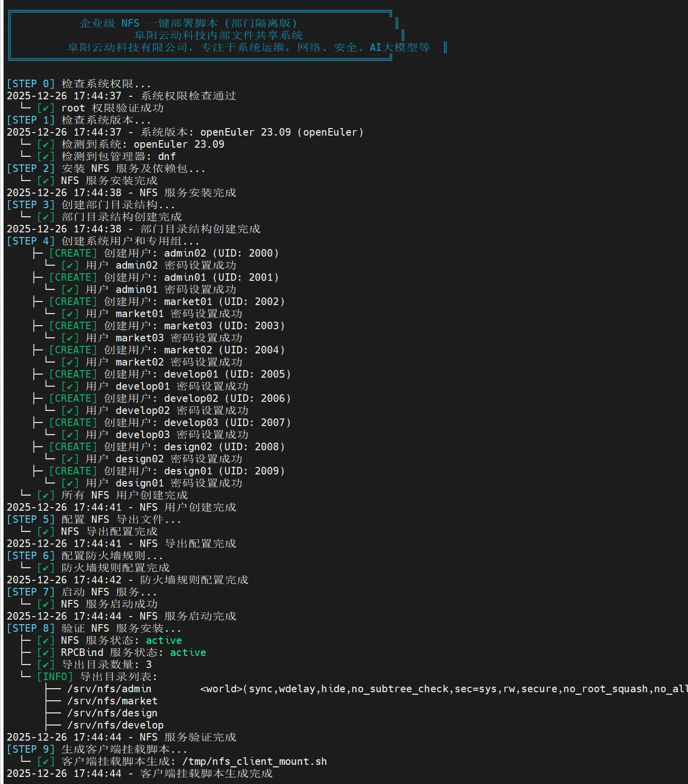Screen dimensions: 688x784
Task: Click "用户 market02 密码设置成功"
Action: (x=164, y=362)
